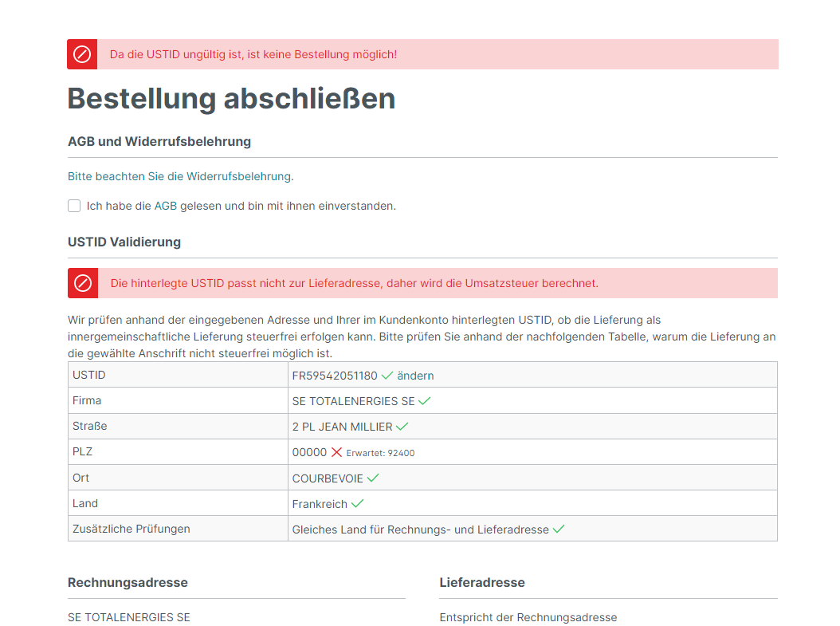Click the green checkmark next to FR59542051180

(387, 376)
